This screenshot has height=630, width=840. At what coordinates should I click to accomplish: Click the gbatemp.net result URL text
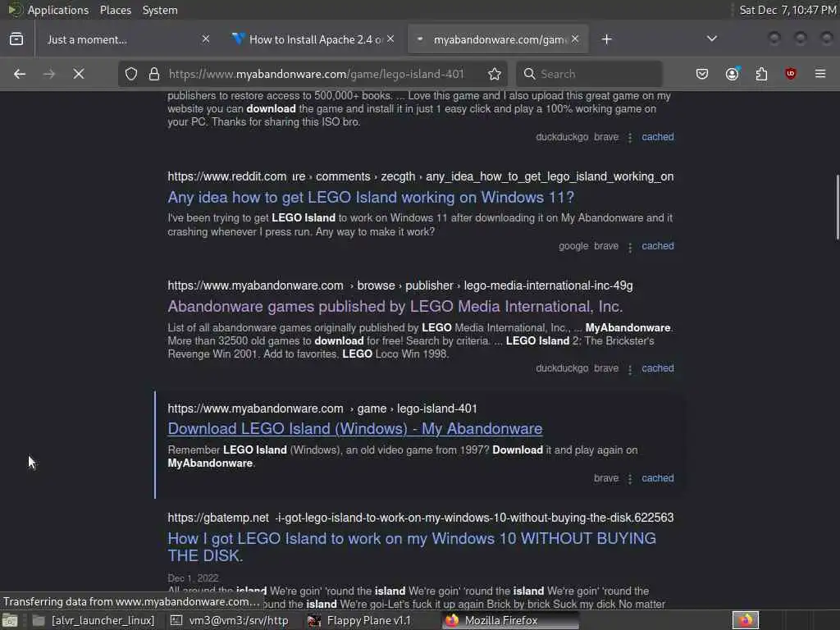tap(421, 518)
